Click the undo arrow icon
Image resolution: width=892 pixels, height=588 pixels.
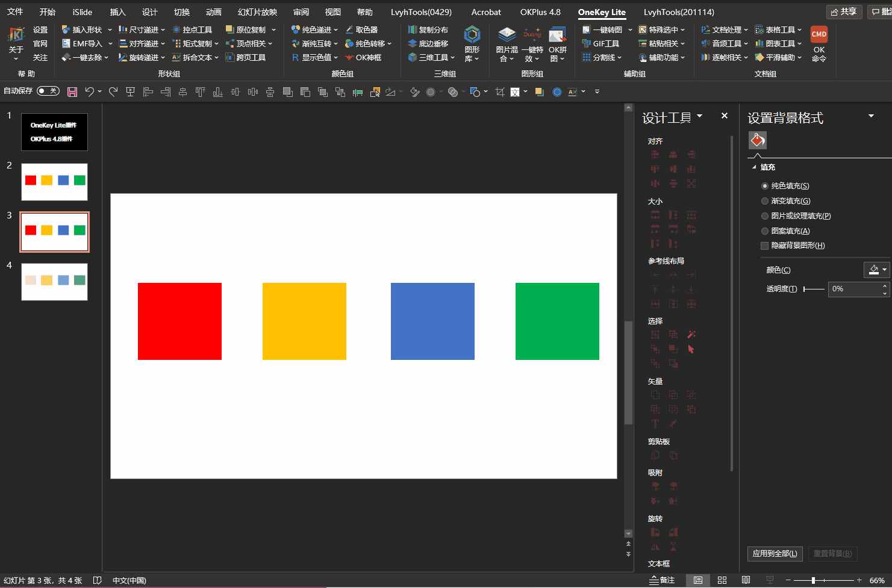pyautogui.click(x=89, y=91)
